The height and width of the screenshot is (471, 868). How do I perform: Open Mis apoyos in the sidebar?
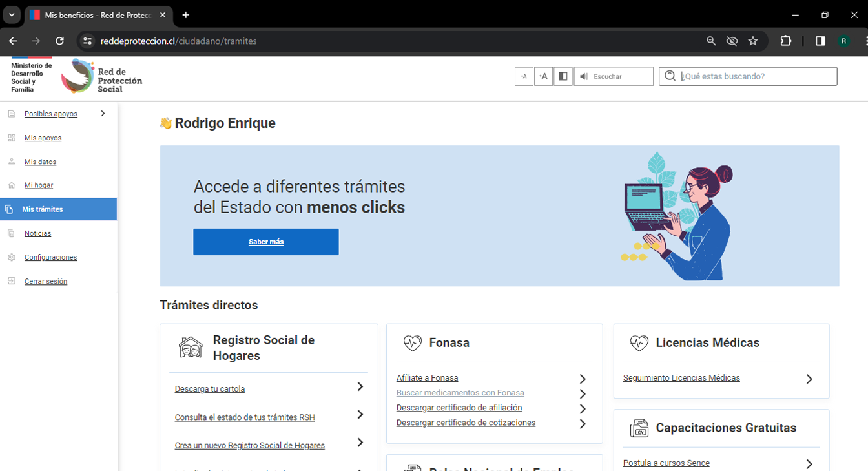(43, 138)
